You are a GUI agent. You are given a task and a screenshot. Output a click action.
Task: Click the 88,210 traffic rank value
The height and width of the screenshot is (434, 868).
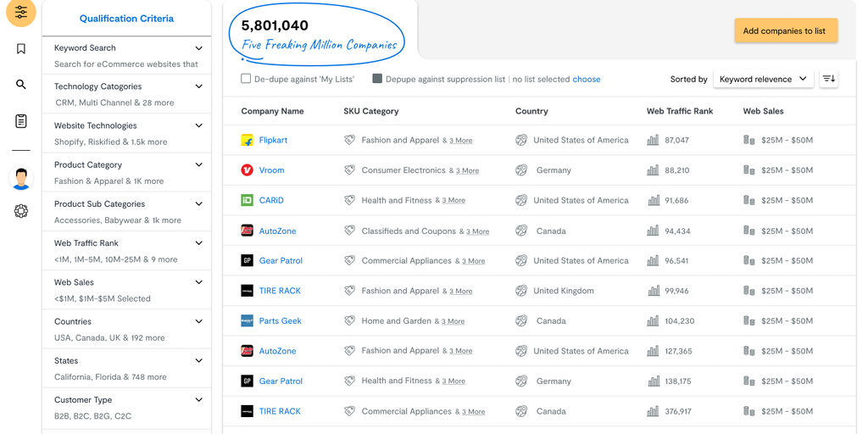pyautogui.click(x=677, y=170)
